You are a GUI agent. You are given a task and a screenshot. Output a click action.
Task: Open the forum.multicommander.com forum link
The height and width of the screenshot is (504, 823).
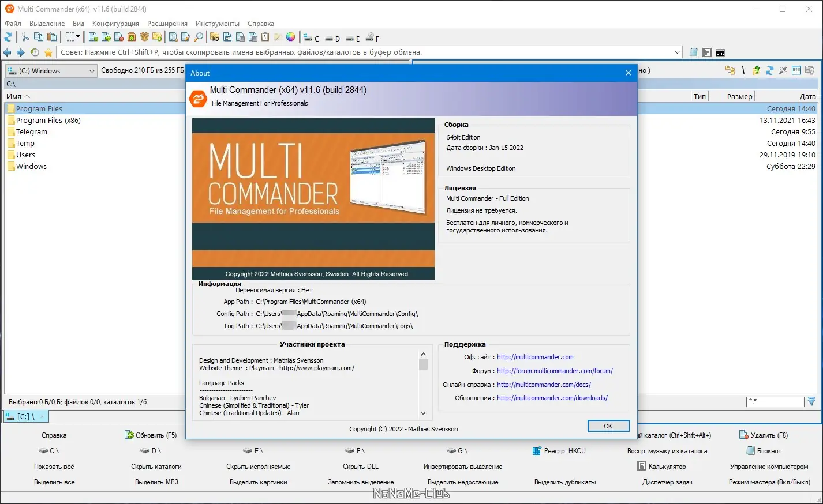[555, 371]
